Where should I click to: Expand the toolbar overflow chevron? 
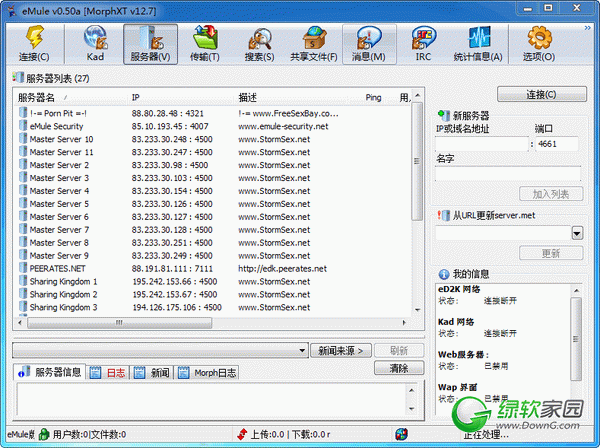[x=587, y=28]
